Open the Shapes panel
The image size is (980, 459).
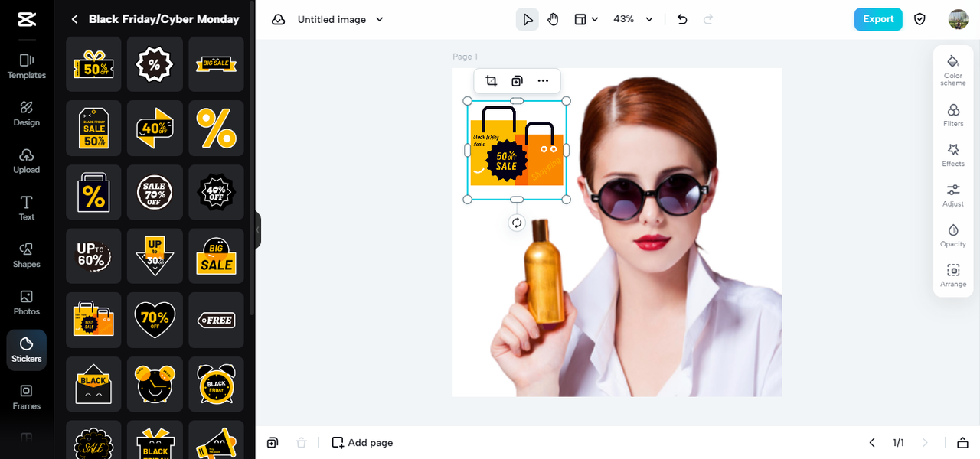point(27,256)
